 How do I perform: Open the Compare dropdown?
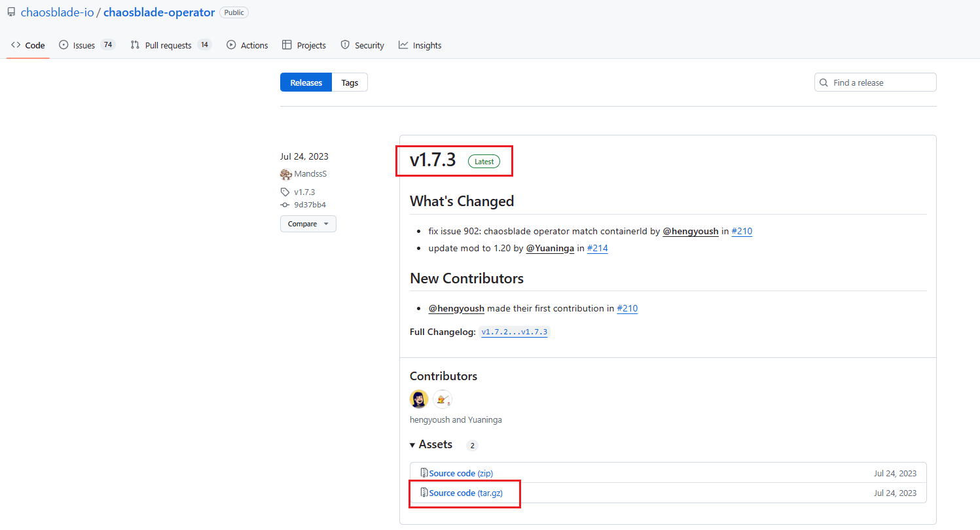click(308, 224)
